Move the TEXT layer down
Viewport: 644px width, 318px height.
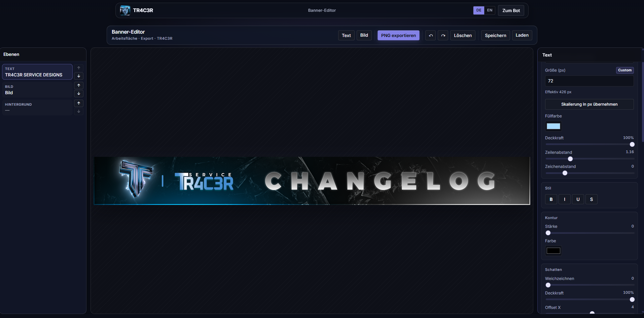(79, 76)
